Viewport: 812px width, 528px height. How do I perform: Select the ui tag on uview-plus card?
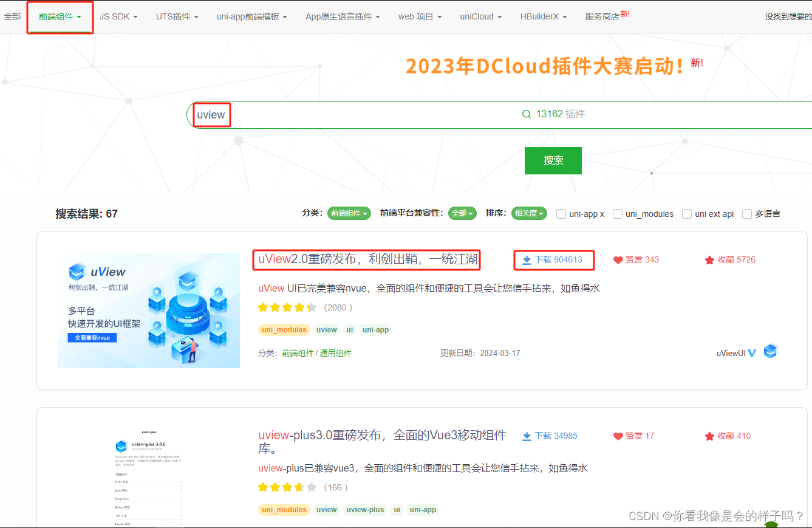pos(397,510)
